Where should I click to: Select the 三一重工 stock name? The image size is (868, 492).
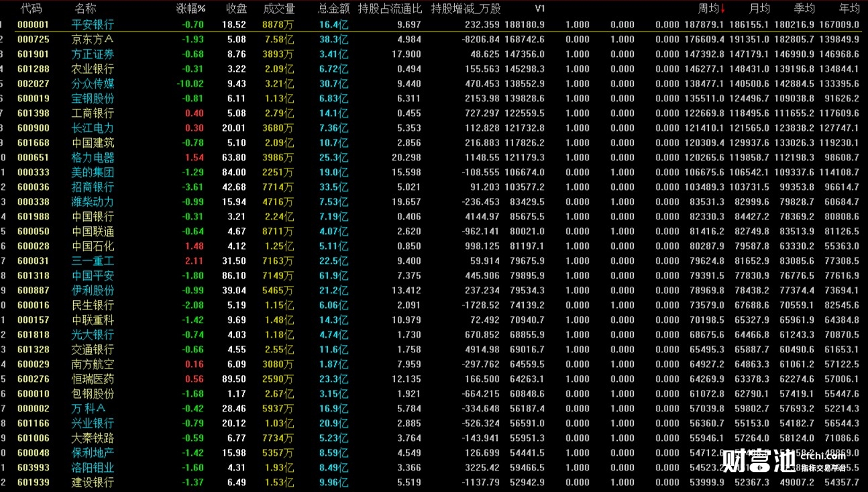(93, 261)
